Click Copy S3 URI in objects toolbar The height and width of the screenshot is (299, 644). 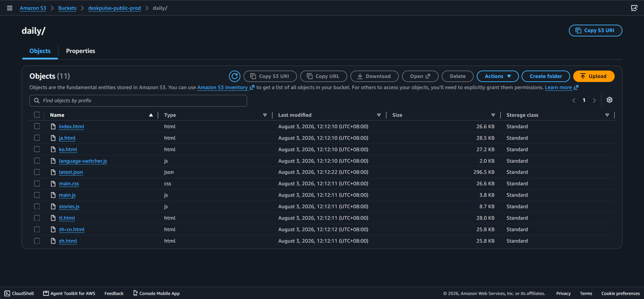pyautogui.click(x=270, y=76)
